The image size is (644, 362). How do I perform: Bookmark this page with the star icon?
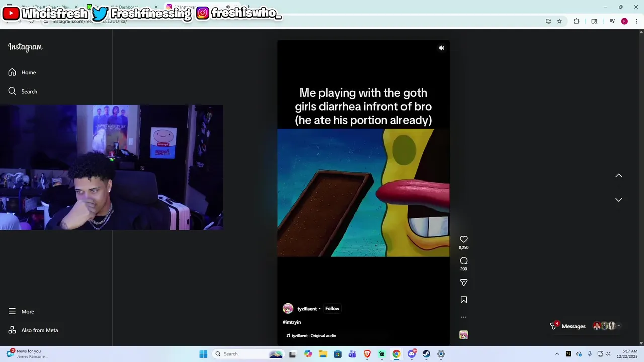559,21
